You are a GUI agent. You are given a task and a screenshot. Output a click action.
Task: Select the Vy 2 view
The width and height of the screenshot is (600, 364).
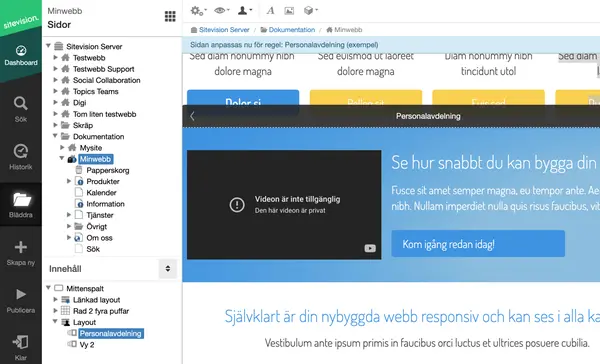click(x=87, y=345)
